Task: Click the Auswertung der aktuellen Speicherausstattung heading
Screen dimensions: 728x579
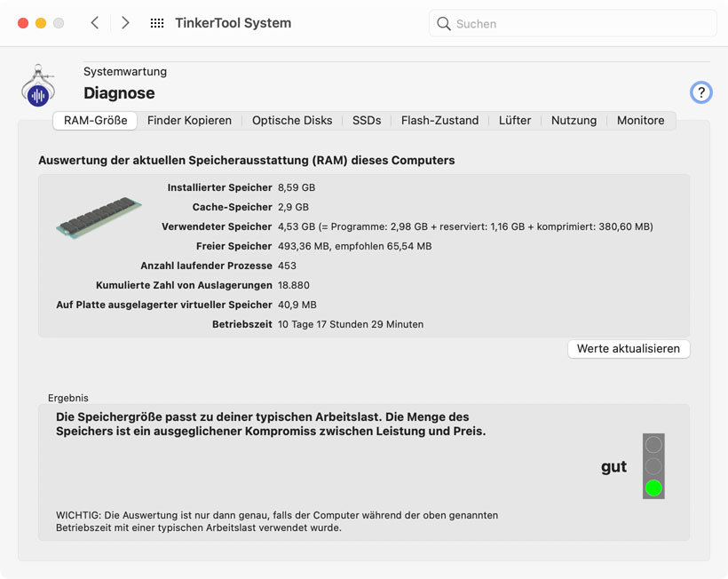Action: [x=247, y=160]
